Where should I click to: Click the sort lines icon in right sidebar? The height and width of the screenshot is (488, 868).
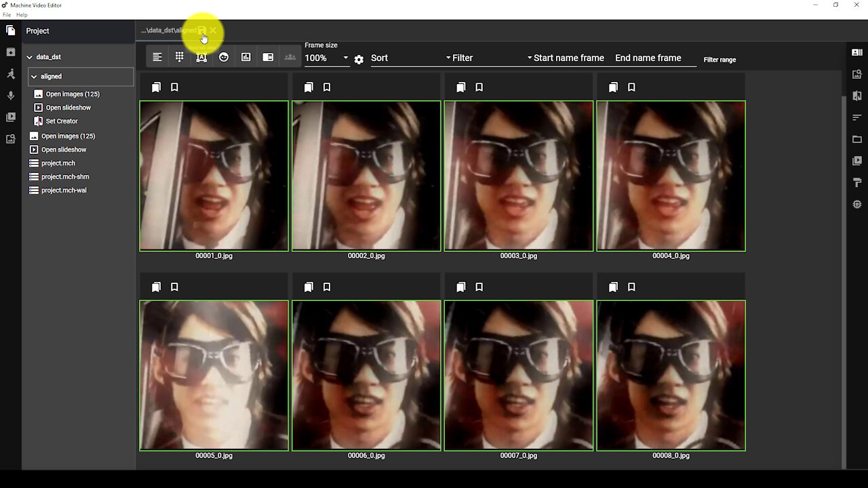tap(857, 117)
